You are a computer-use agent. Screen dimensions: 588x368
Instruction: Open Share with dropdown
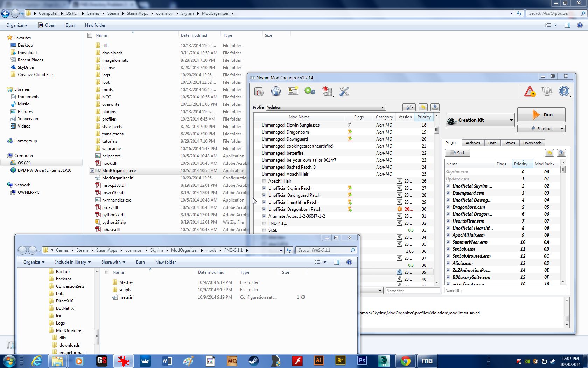coord(113,262)
